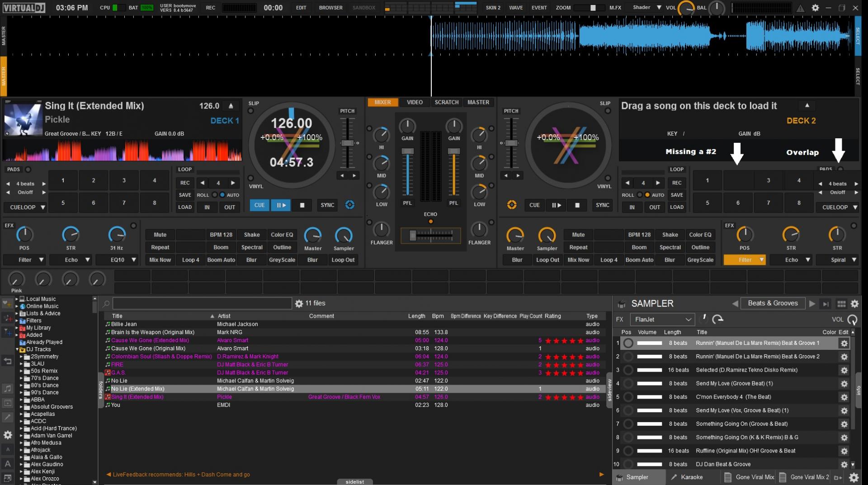Adjust deck 1 pitch slider
The width and height of the screenshot is (868, 485).
tap(347, 143)
